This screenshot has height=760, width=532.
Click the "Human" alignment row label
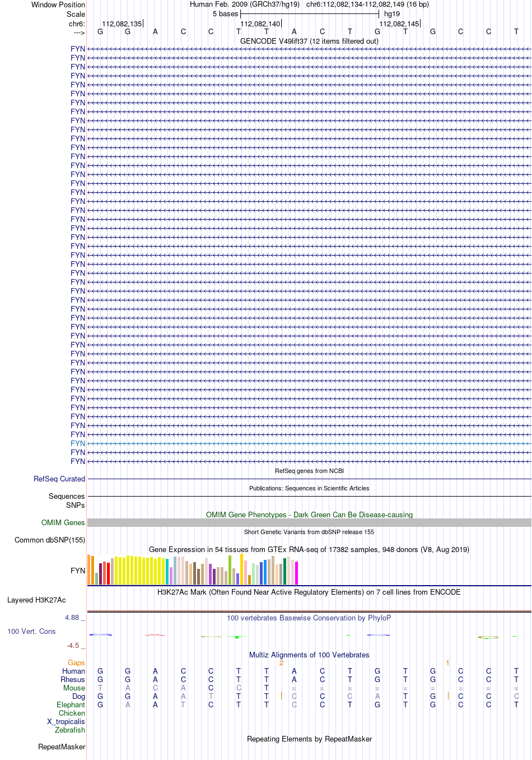coord(74,671)
